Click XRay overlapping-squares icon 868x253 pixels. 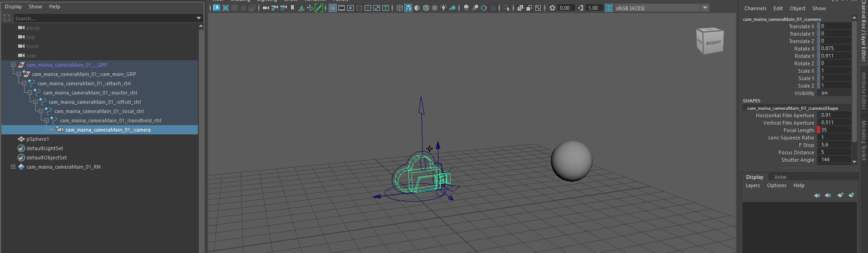520,8
